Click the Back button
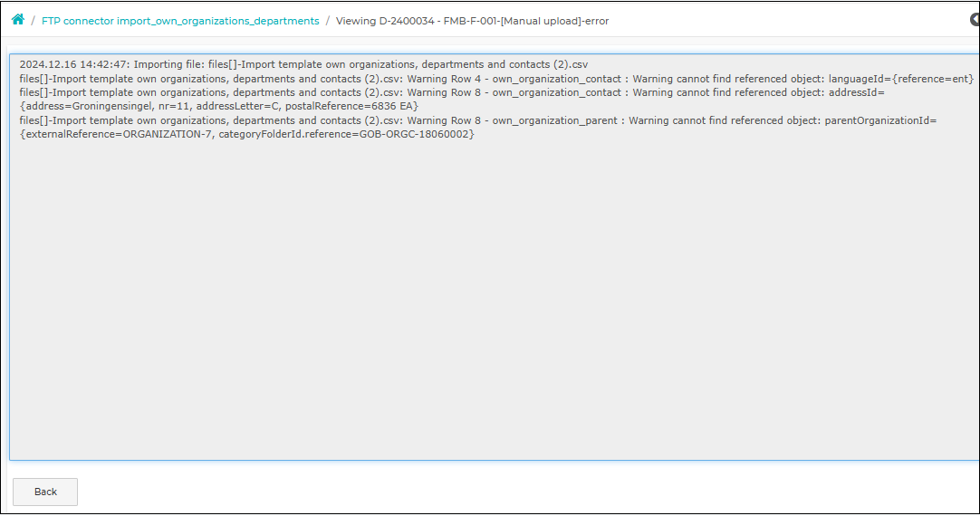This screenshot has height=516, width=980. click(x=45, y=492)
